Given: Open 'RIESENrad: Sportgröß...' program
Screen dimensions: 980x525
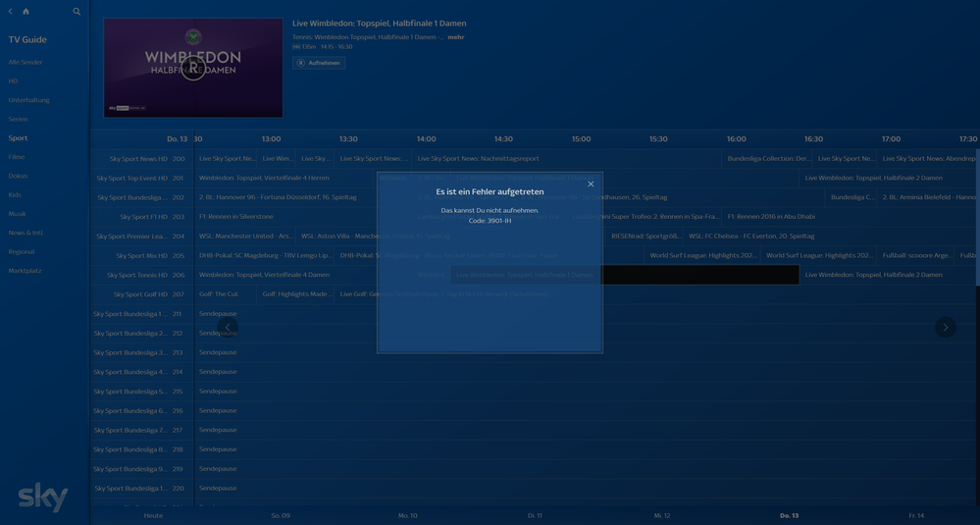Looking at the screenshot, I should pyautogui.click(x=645, y=236).
